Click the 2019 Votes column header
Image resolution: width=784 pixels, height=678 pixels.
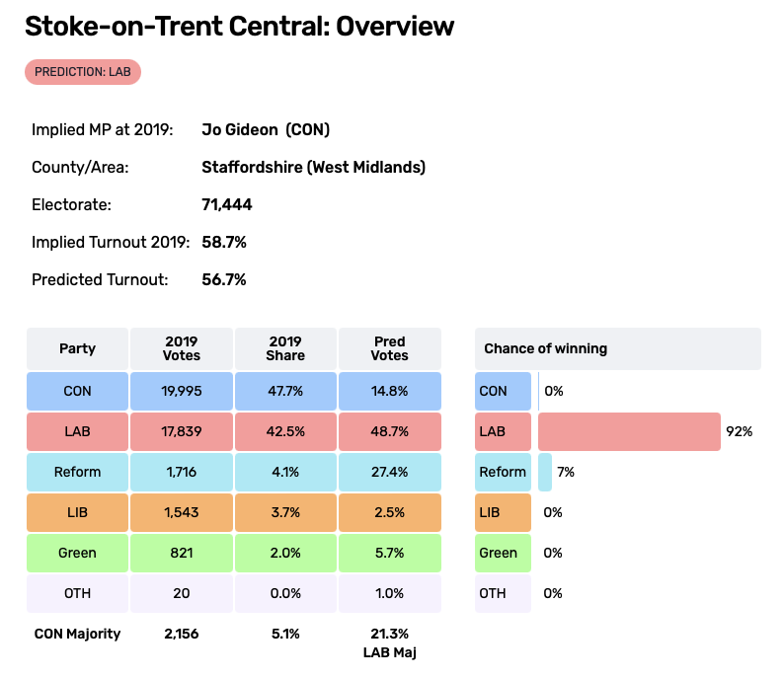click(x=182, y=348)
